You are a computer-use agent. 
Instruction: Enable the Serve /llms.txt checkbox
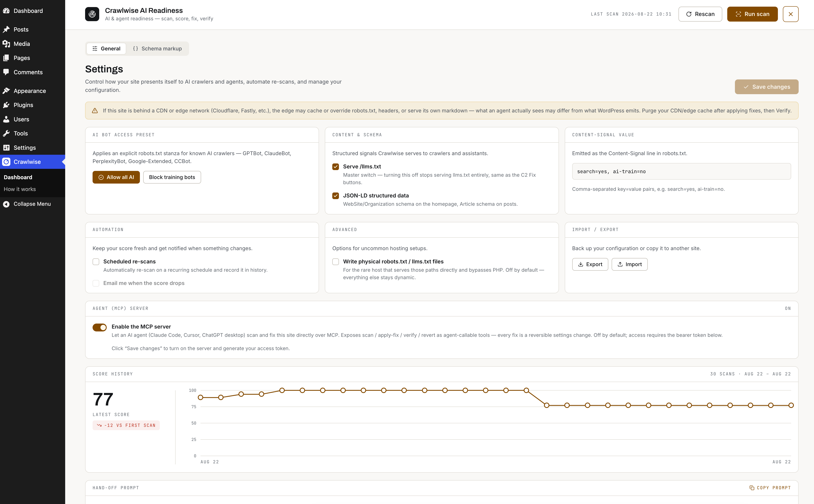(335, 167)
